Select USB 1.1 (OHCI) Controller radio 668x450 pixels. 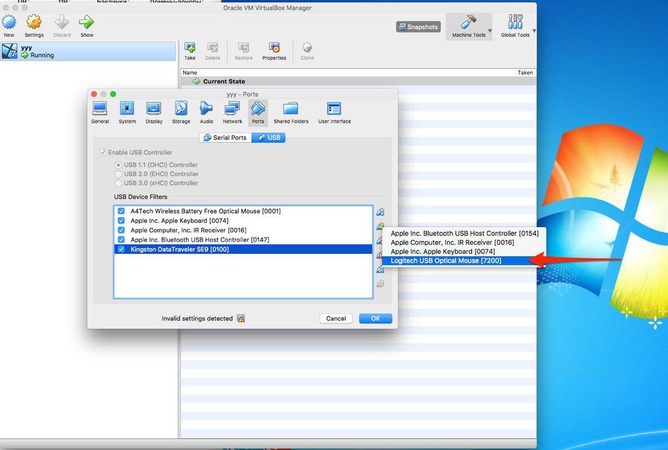118,164
